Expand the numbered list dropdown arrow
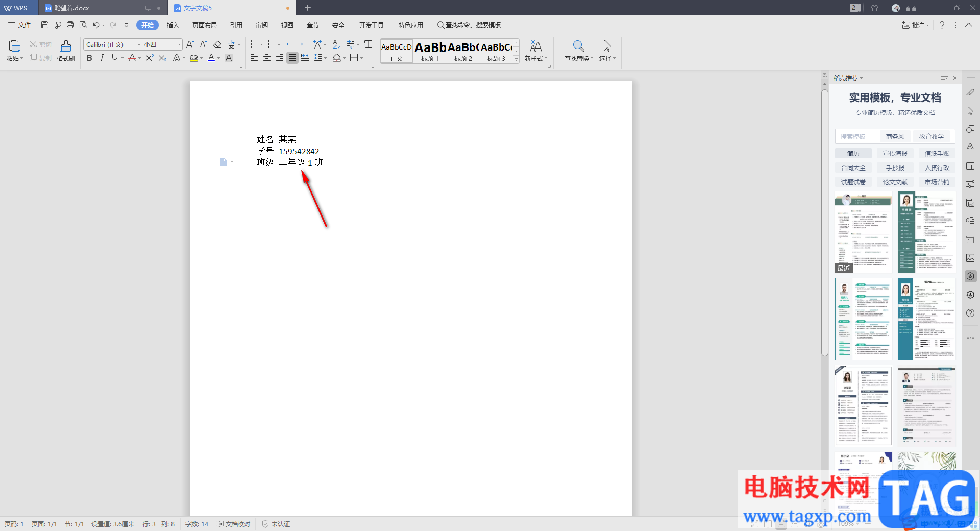This screenshot has width=980, height=531. 279,45
